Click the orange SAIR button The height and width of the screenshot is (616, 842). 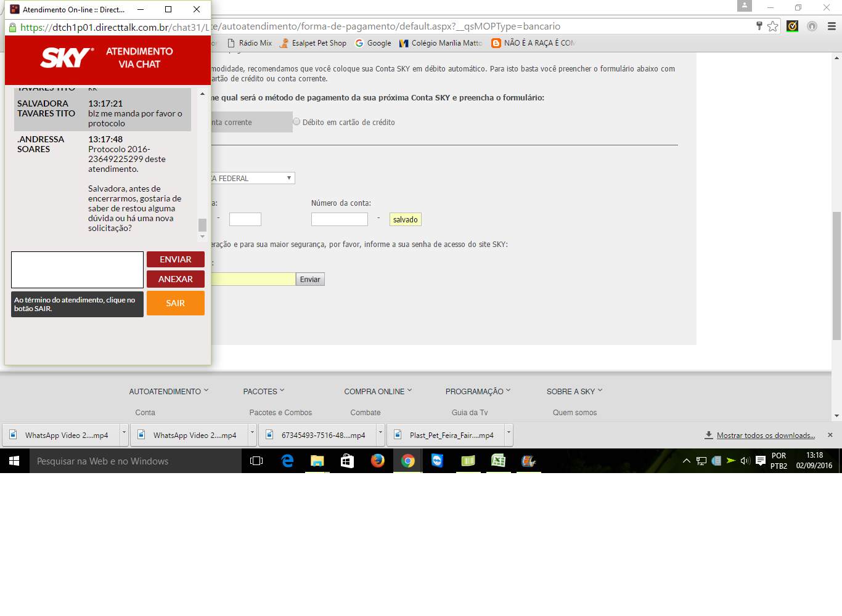[x=175, y=303]
